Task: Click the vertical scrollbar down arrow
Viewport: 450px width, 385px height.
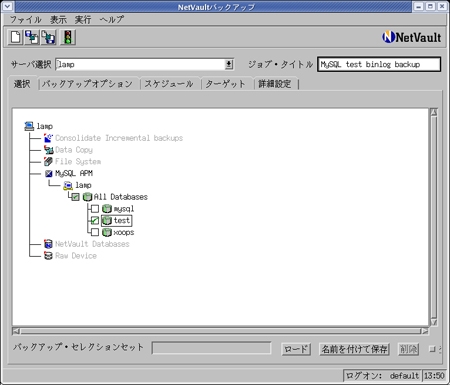Action: click(434, 322)
